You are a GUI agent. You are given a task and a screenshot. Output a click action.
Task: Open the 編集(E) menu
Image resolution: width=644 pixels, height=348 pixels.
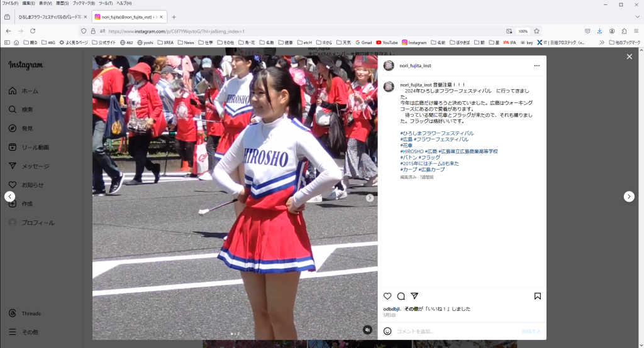coord(28,3)
